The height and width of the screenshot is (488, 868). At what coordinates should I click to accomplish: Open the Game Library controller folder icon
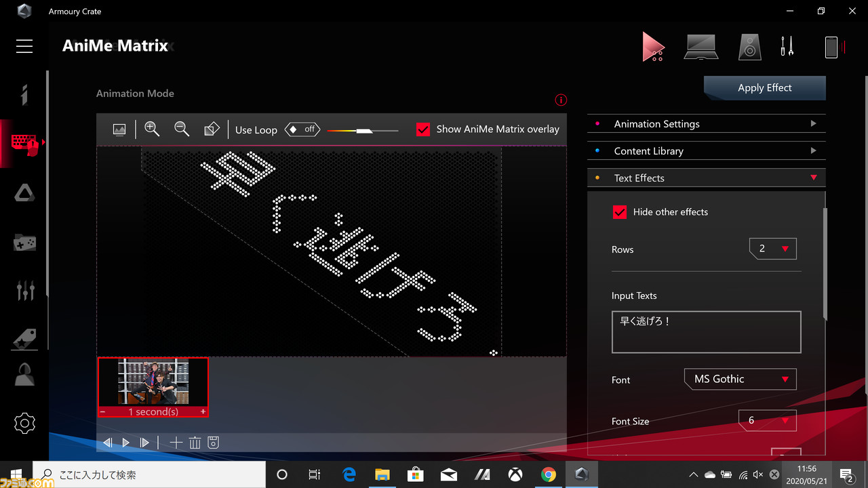click(x=24, y=242)
